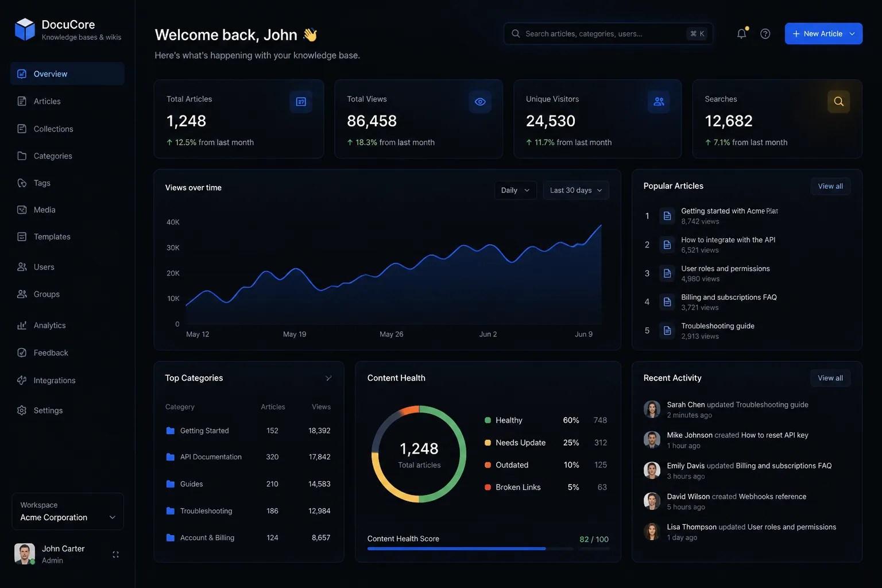This screenshot has height=588, width=882.
Task: Click the Guides folder icon
Action: (171, 484)
